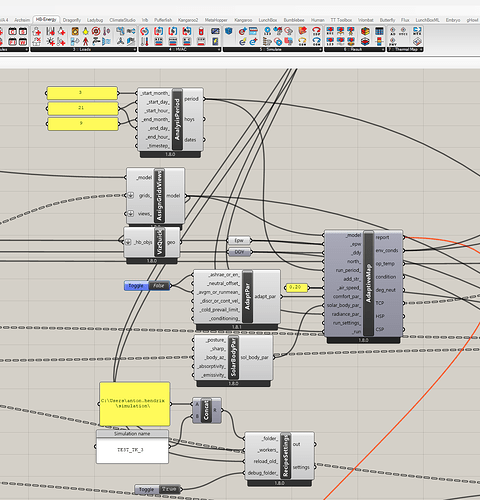This screenshot has height=500, width=480.
Task: Expand the _hb_objs input arrow on VizQuick
Action: [128, 242]
